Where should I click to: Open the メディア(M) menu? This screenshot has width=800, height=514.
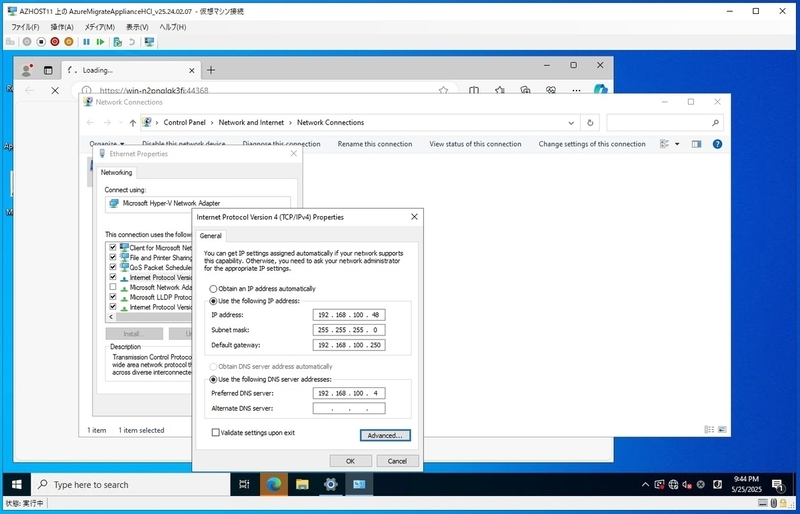[99, 27]
